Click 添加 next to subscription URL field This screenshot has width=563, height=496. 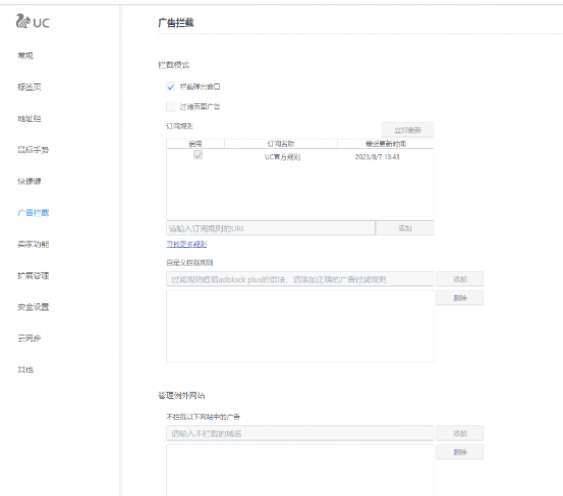(x=405, y=228)
